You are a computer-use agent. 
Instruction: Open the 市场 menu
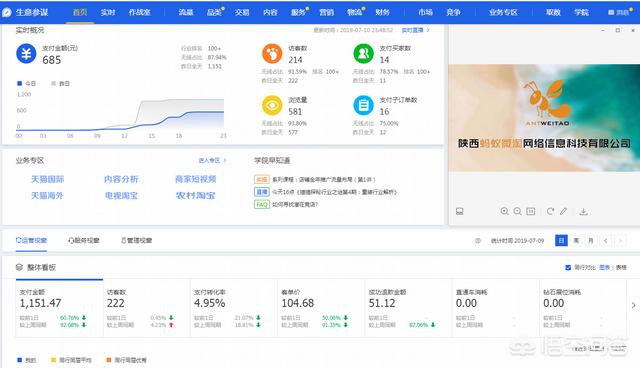tap(425, 13)
